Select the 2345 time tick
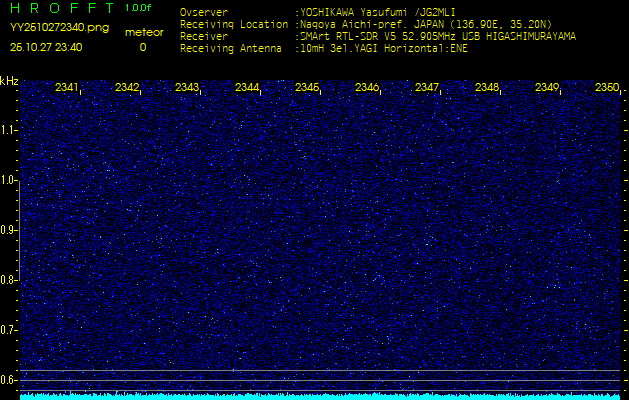 307,88
